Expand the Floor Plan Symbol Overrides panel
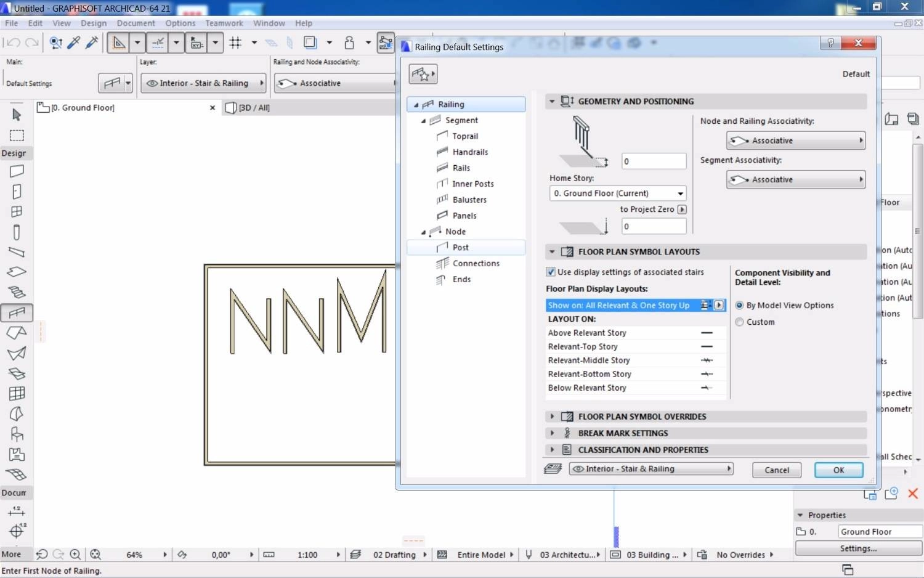The width and height of the screenshot is (924, 578). (x=552, y=417)
